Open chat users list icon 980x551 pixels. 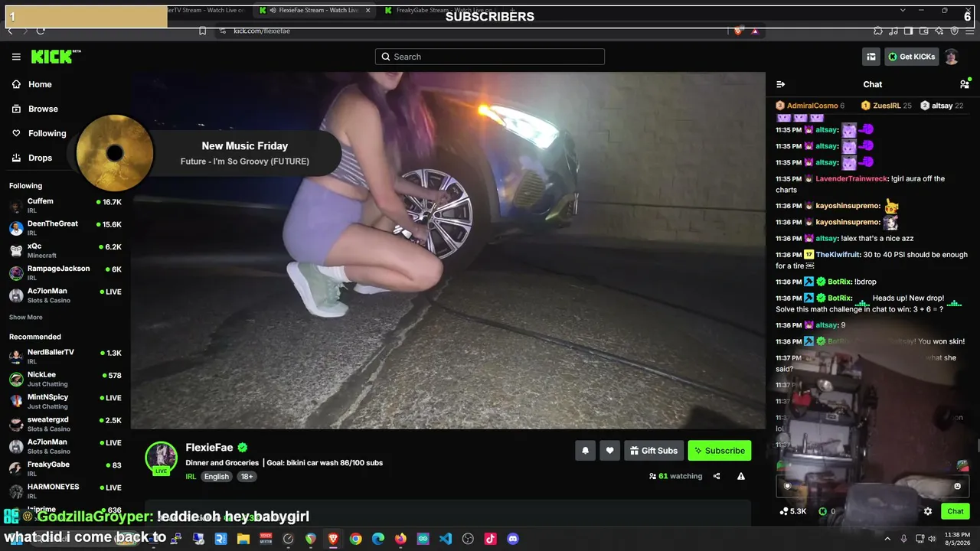coord(964,84)
